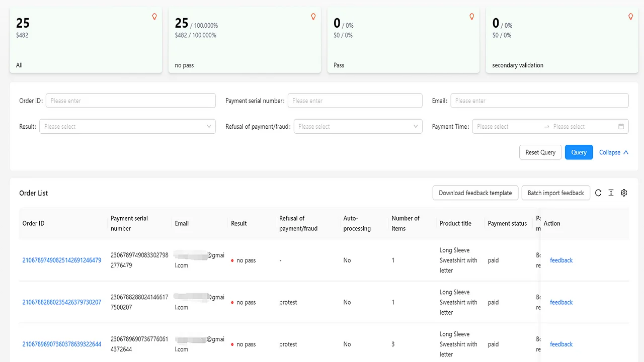
Task: Select the no pass summary card
Action: (245, 40)
